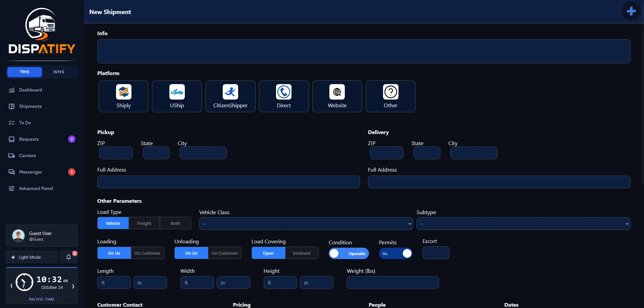Advance the clock with right chevron
The height and width of the screenshot is (308, 644).
point(73,286)
